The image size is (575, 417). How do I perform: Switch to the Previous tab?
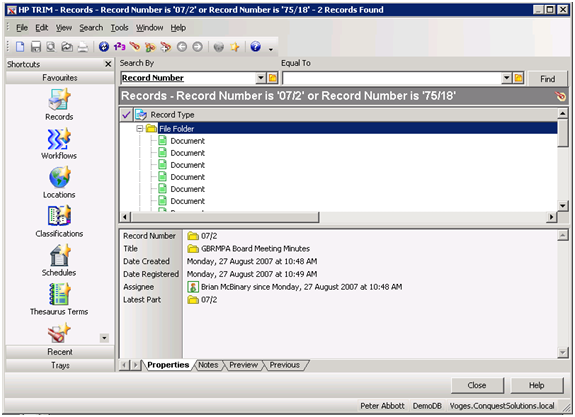tap(285, 365)
